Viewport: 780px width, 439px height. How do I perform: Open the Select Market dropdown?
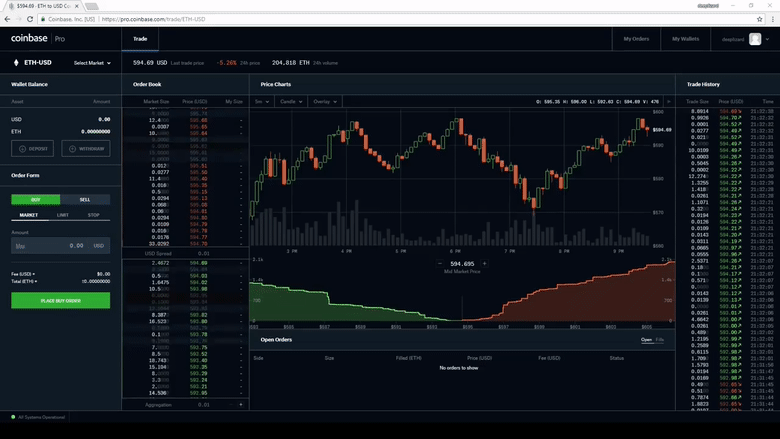pyautogui.click(x=92, y=63)
